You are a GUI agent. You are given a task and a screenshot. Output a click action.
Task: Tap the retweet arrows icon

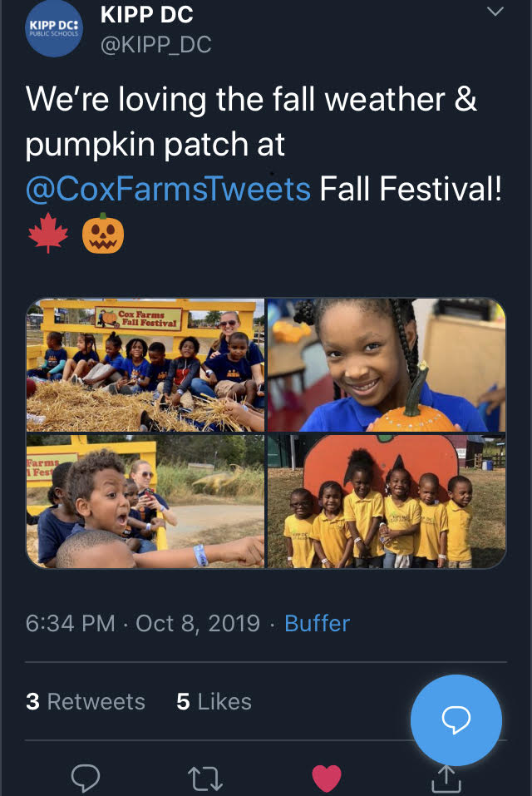(205, 779)
